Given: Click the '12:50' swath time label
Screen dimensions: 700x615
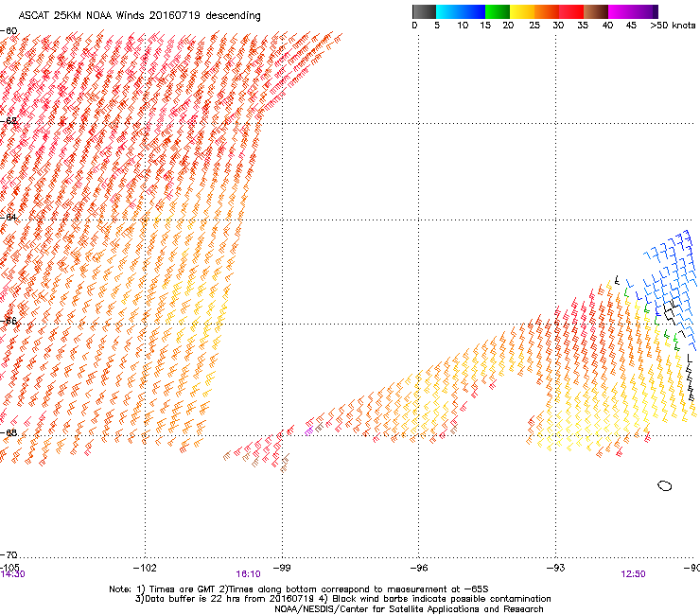Looking at the screenshot, I should coord(633,574).
